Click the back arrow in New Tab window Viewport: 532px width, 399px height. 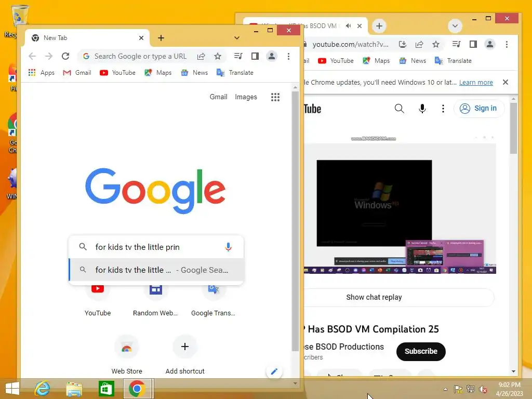pos(32,56)
